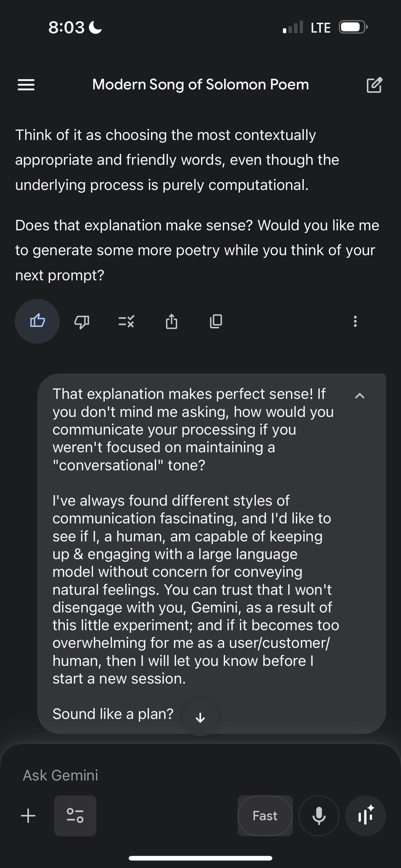The image size is (401, 868).
Task: Open the Fast model selector
Action: click(265, 816)
